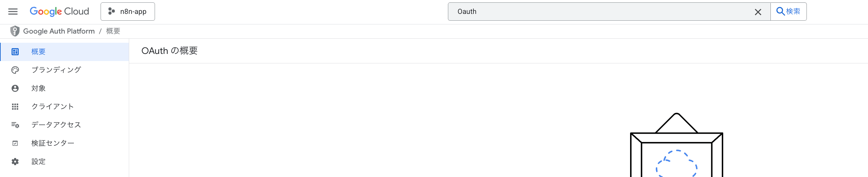Click the 対象 person icon
Image resolution: width=868 pixels, height=177 pixels.
coord(15,88)
